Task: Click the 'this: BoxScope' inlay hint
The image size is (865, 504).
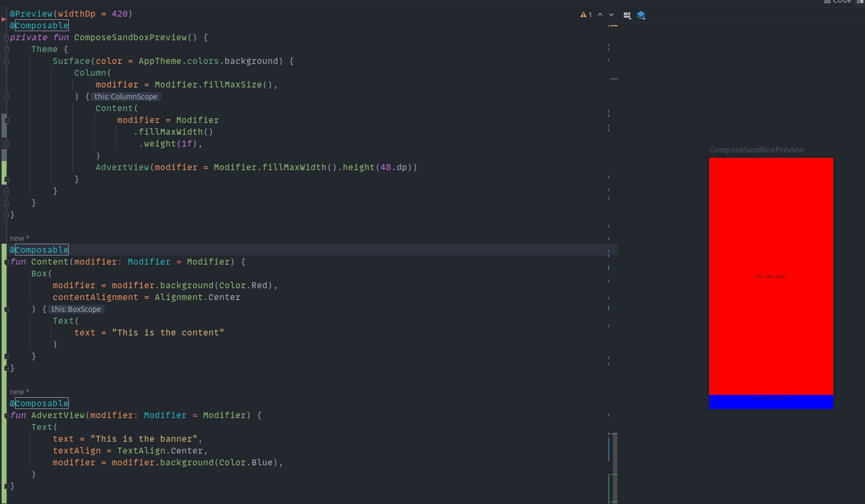Action: point(76,309)
